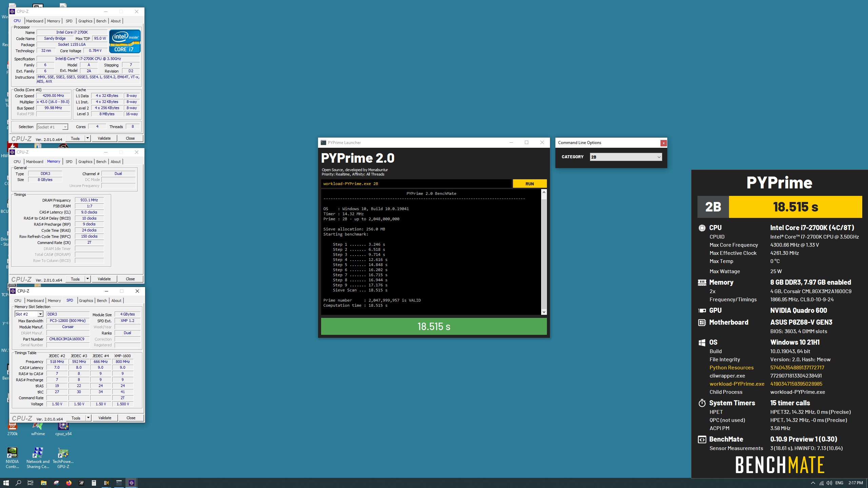Open the Snipping Tool taskbar icon

point(56,483)
